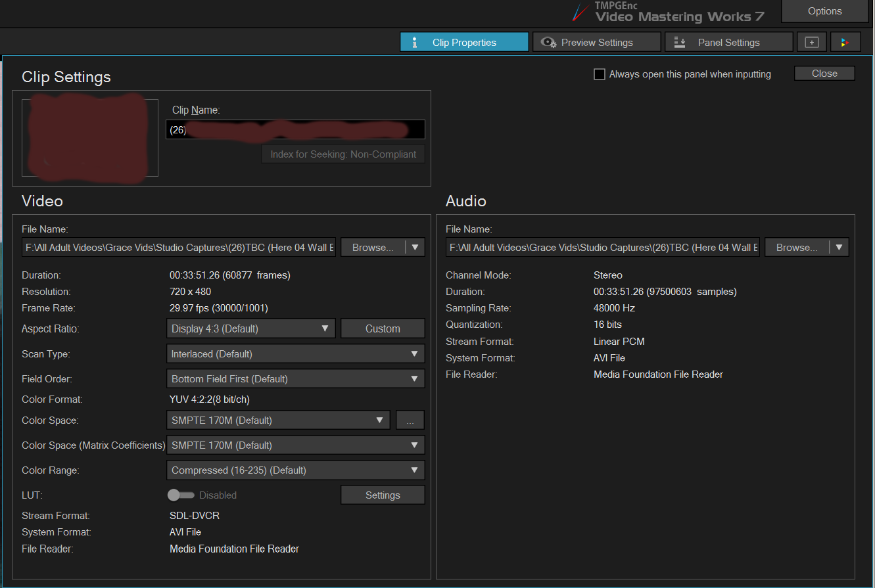Enable 'Always open this panel when inputting'
This screenshot has width=875, height=588.
(x=600, y=74)
